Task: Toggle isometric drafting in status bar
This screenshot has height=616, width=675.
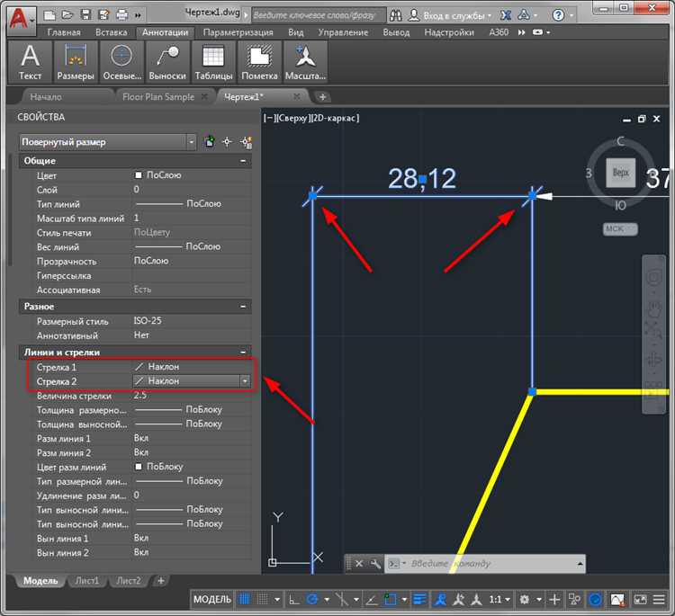Action: tap(341, 599)
